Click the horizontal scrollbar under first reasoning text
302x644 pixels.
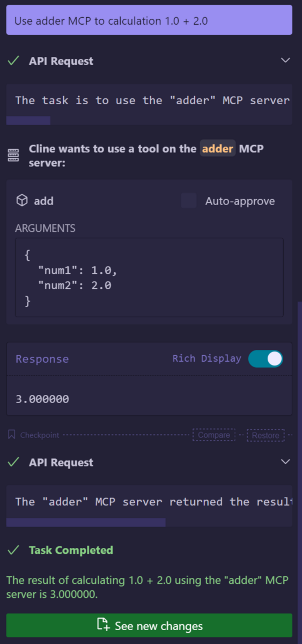(x=29, y=120)
